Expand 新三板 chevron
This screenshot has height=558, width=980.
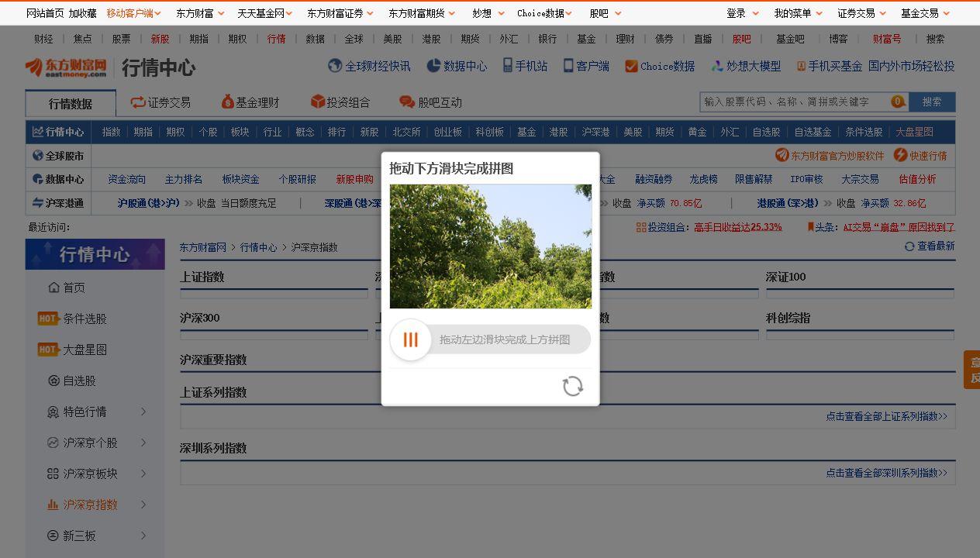[143, 536]
